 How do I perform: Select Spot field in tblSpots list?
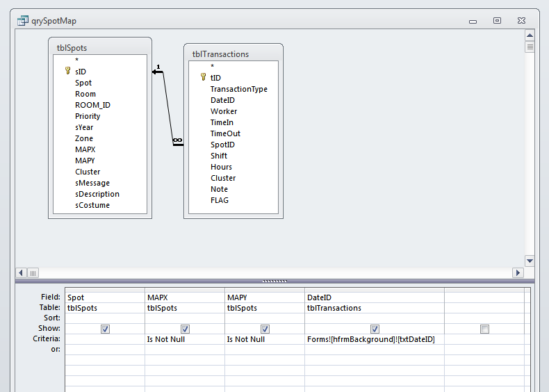(83, 83)
